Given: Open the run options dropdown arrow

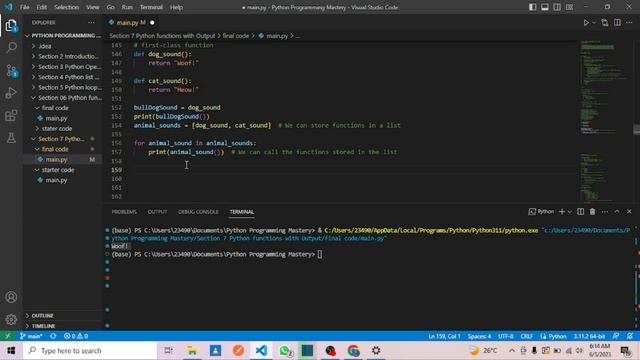Looking at the screenshot, I should point(594,23).
